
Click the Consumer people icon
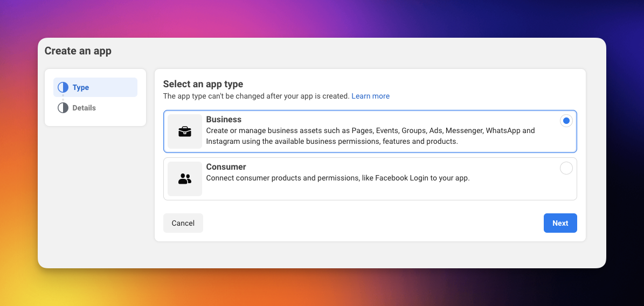185,179
